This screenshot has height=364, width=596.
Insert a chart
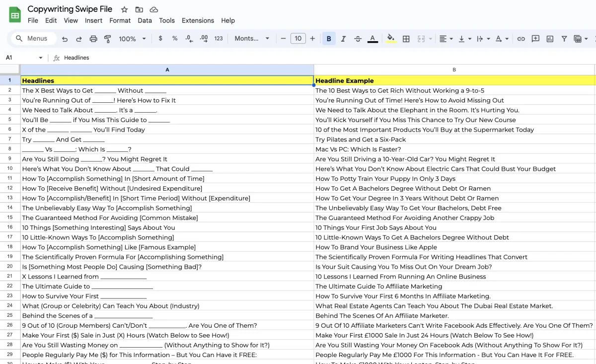pyautogui.click(x=550, y=39)
